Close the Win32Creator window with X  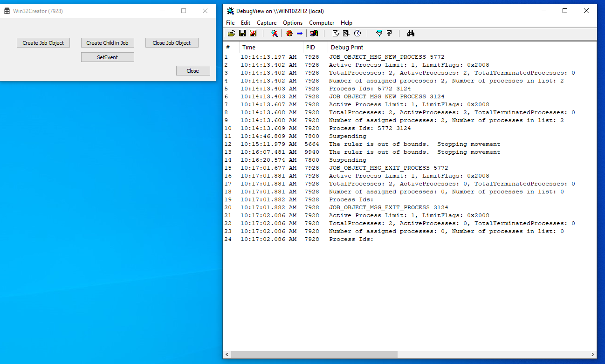click(205, 11)
